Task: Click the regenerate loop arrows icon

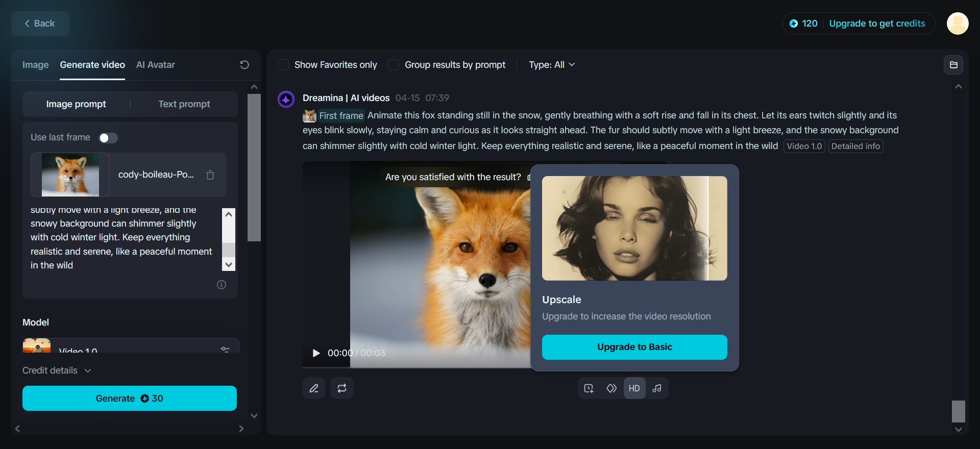Action: (342, 388)
